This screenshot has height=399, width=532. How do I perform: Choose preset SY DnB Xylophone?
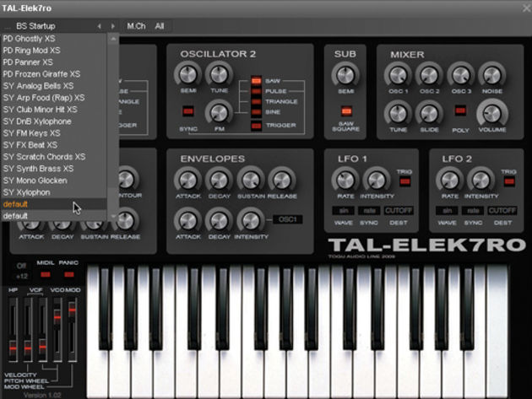coord(54,121)
